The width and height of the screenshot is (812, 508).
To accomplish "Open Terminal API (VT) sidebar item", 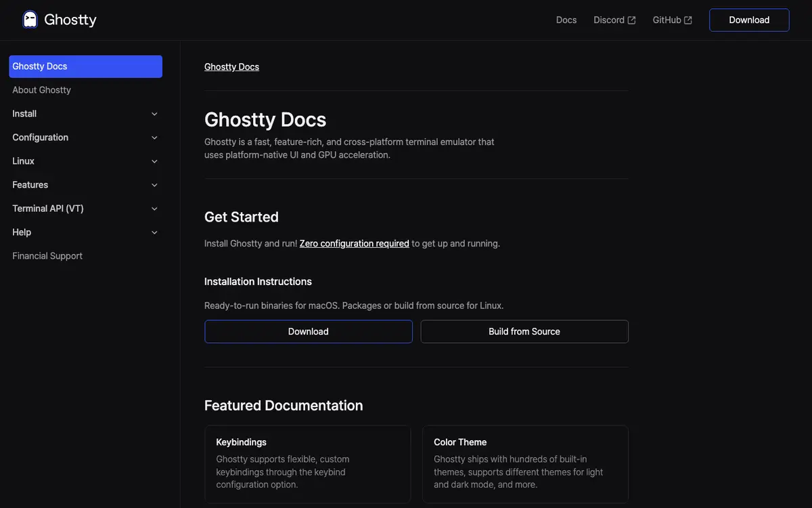I will click(85, 209).
